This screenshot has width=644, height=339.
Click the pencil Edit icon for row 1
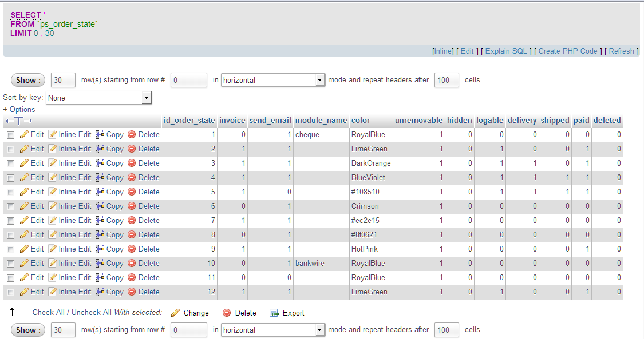click(x=24, y=135)
